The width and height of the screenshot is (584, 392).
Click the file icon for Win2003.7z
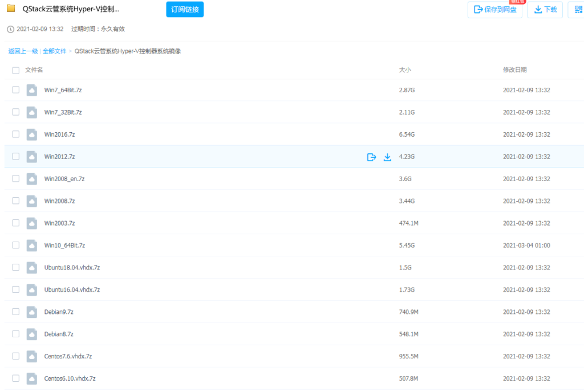(x=32, y=223)
